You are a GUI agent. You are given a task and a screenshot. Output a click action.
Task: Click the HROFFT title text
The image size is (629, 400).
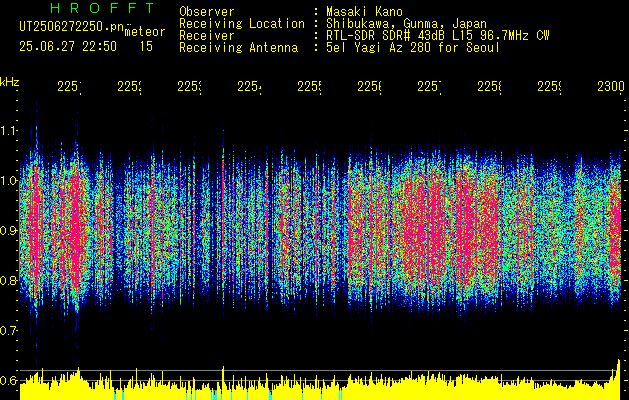tap(103, 8)
